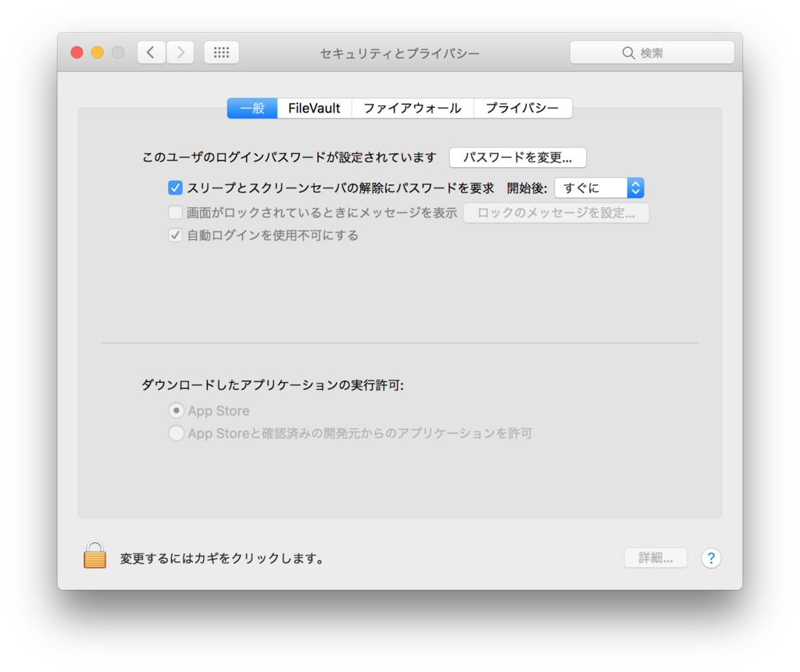Screen dimensions: 800x672
Task: Switch to the 一般 tab
Action: [x=252, y=108]
